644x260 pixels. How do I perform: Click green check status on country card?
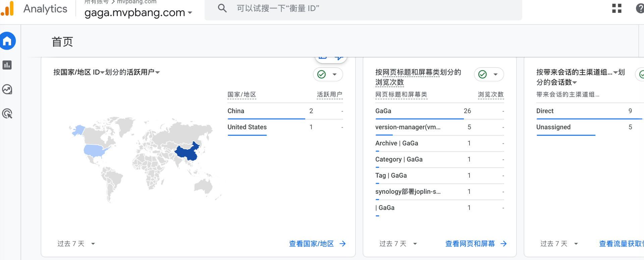[321, 74]
